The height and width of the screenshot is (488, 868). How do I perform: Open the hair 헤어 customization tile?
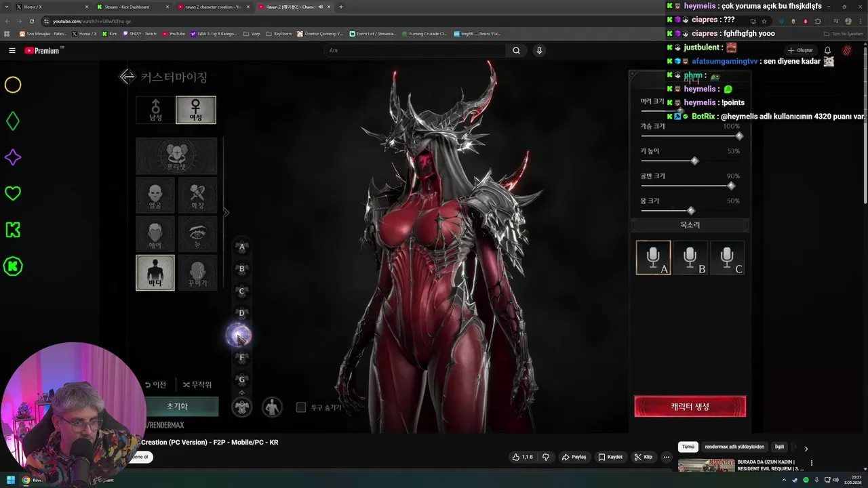pos(155,234)
